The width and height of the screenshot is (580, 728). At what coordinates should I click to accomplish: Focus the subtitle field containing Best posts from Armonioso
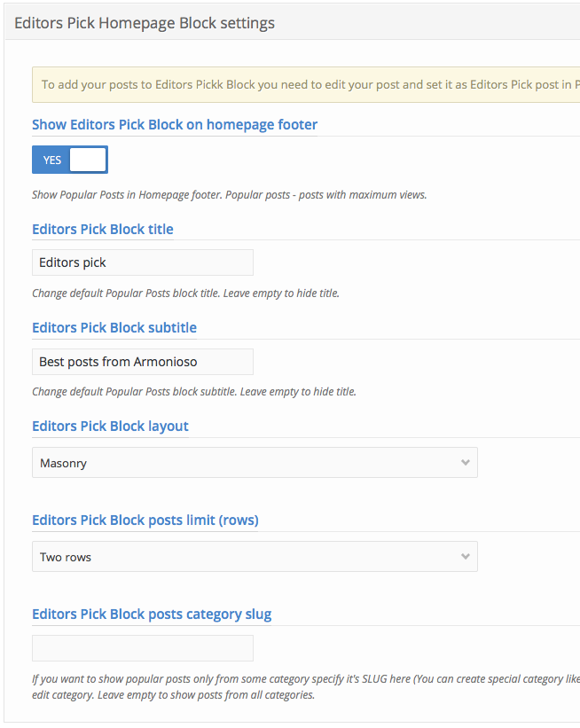point(142,362)
